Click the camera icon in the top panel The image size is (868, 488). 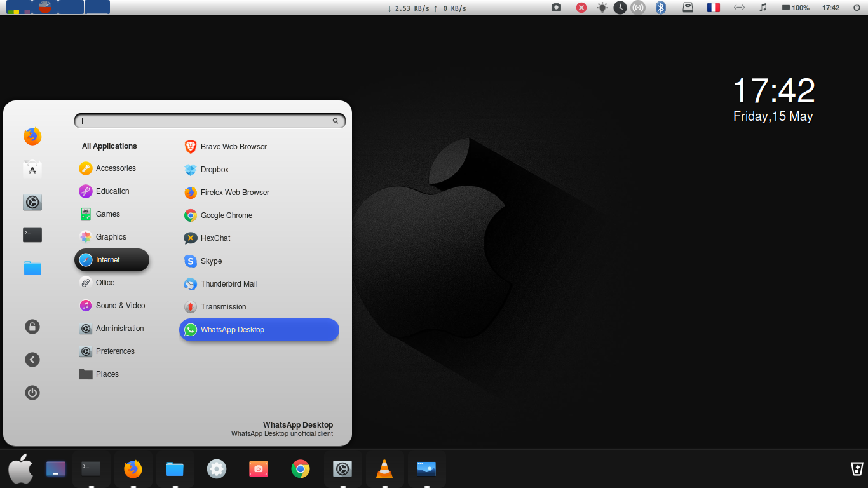[x=557, y=8]
